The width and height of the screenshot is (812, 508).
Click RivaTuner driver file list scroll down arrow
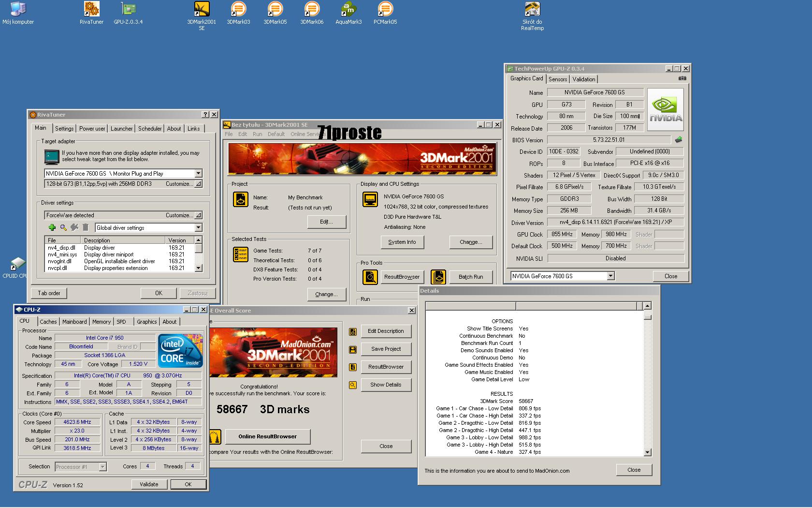[198, 268]
